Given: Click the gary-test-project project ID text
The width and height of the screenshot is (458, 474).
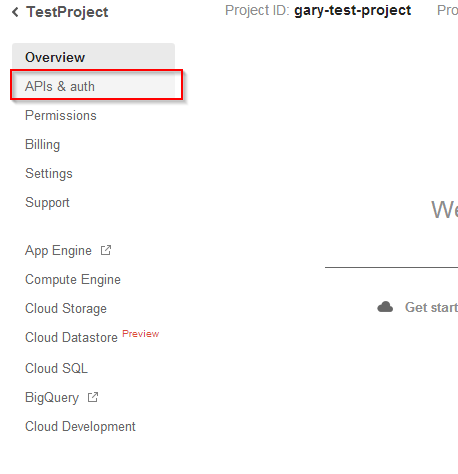Looking at the screenshot, I should click(x=352, y=11).
